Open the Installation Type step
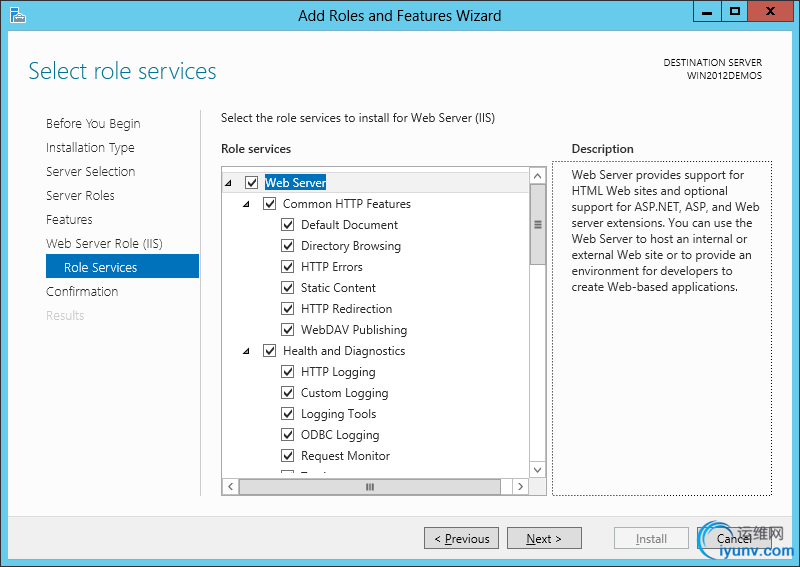Screen dimensions: 800x567 point(90,147)
